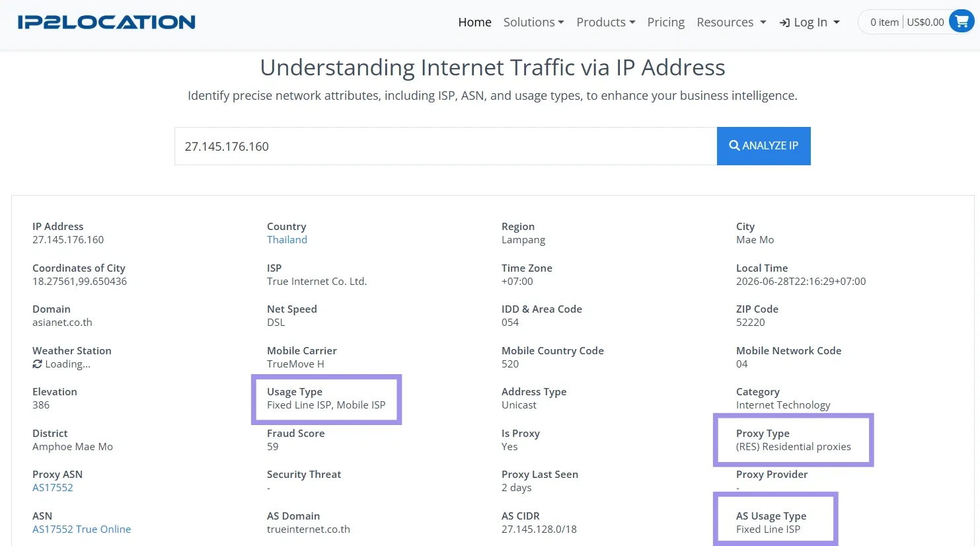
Task: Select the Proxy Last Seen value 2 days
Action: click(516, 488)
